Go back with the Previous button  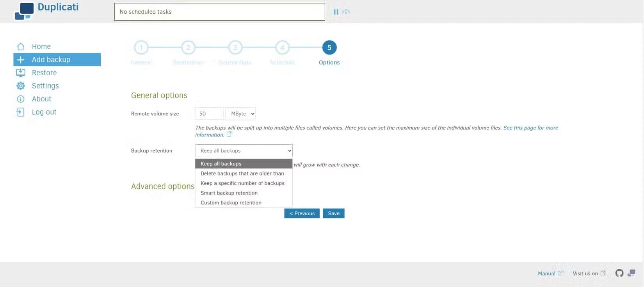pos(302,213)
